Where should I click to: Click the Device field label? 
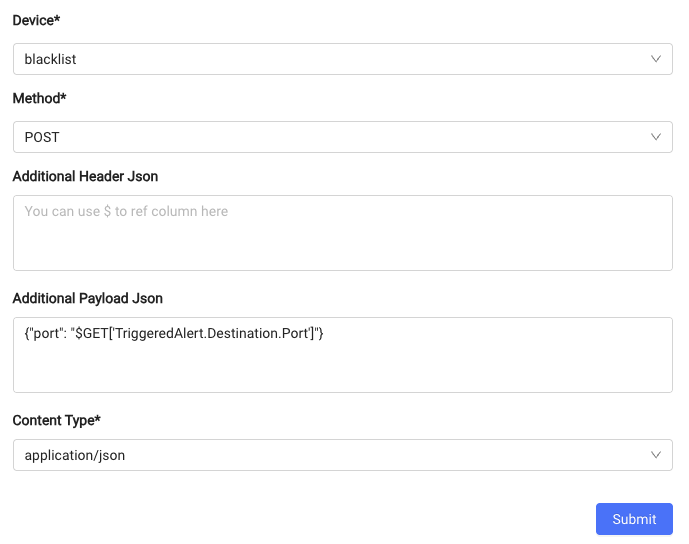tap(36, 20)
